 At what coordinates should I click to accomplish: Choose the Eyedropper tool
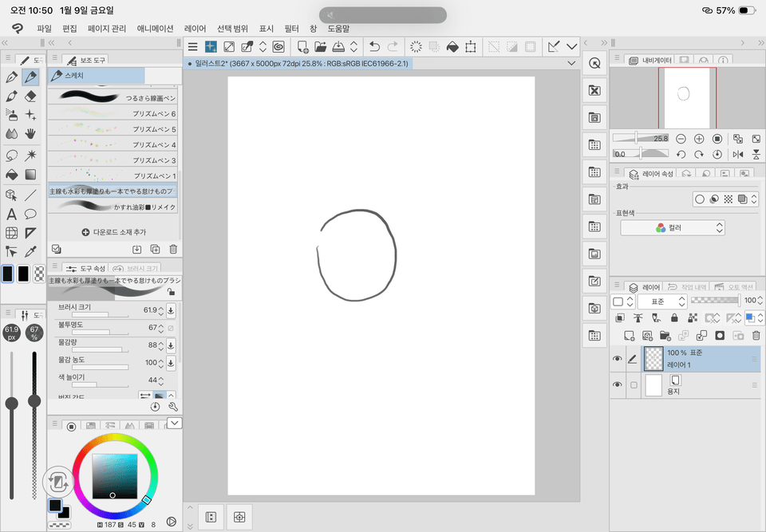click(x=31, y=252)
